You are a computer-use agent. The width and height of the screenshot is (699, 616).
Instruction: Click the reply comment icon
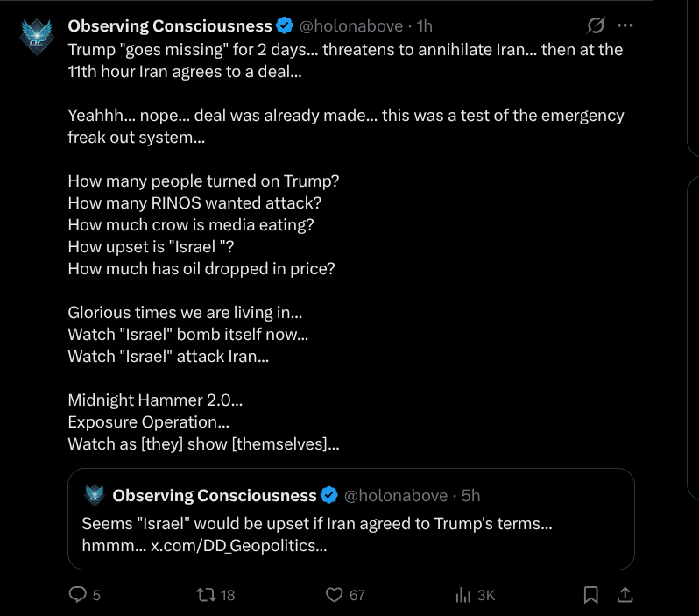point(78,595)
